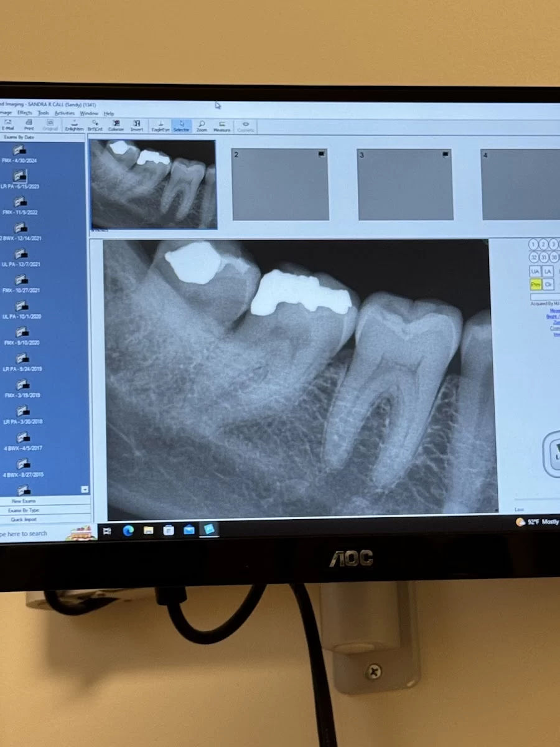Apply the Colorize effect
560x747 pixels.
coord(116,126)
